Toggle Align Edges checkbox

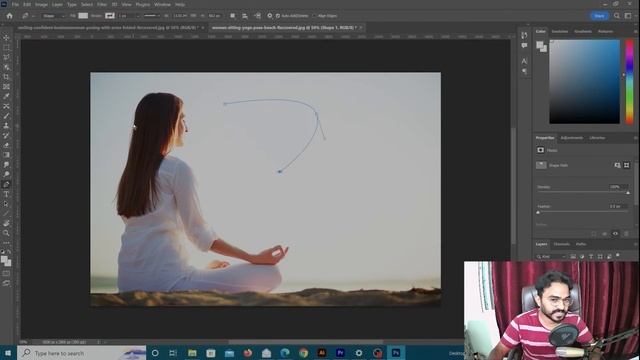point(314,16)
